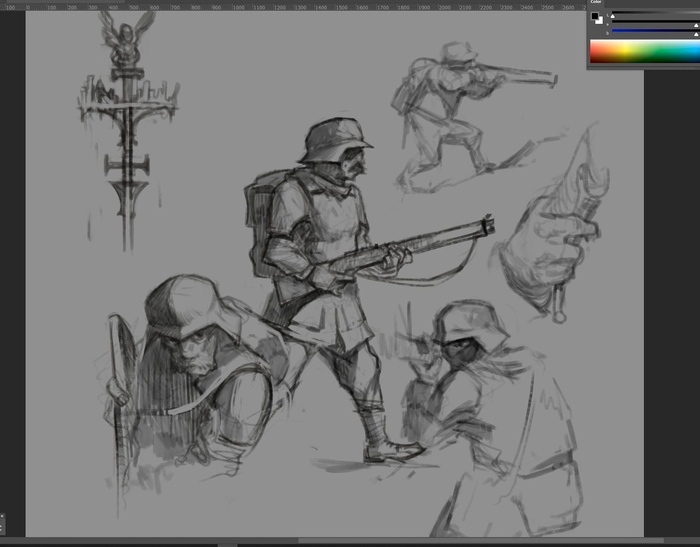Click the dark pasteboard right of the canvas
700x547 pixels.
coord(670,300)
